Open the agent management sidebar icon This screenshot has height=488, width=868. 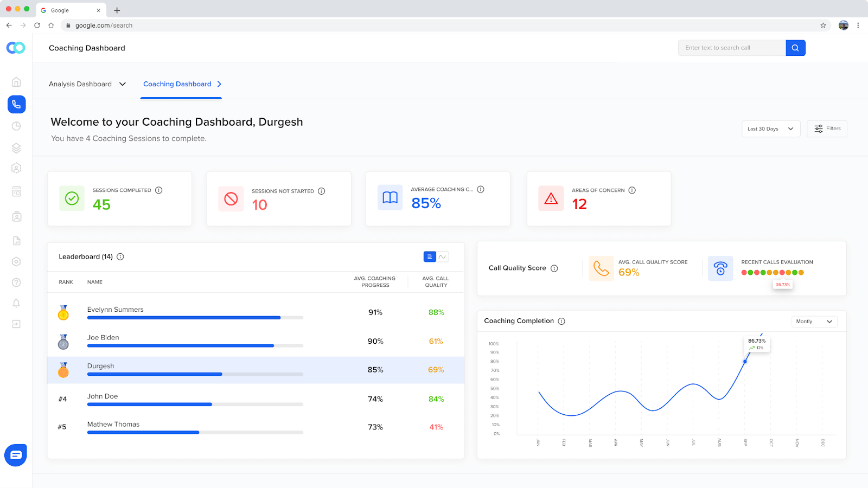tap(16, 169)
